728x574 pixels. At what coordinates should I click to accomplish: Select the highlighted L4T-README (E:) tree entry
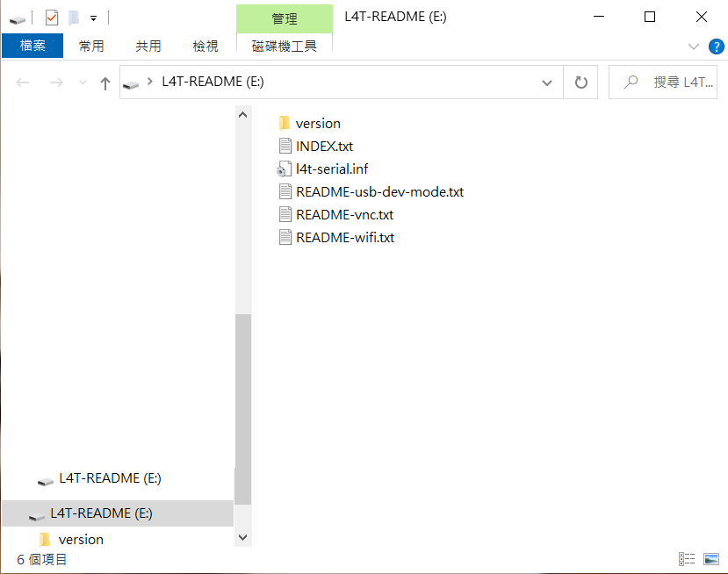118,513
